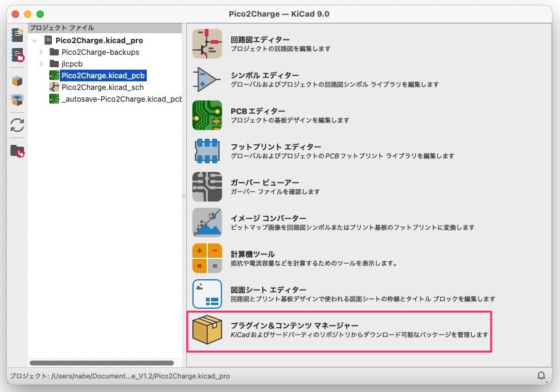The width and height of the screenshot is (560, 392).
Task: Refresh the project file tree
Action: coord(17,125)
